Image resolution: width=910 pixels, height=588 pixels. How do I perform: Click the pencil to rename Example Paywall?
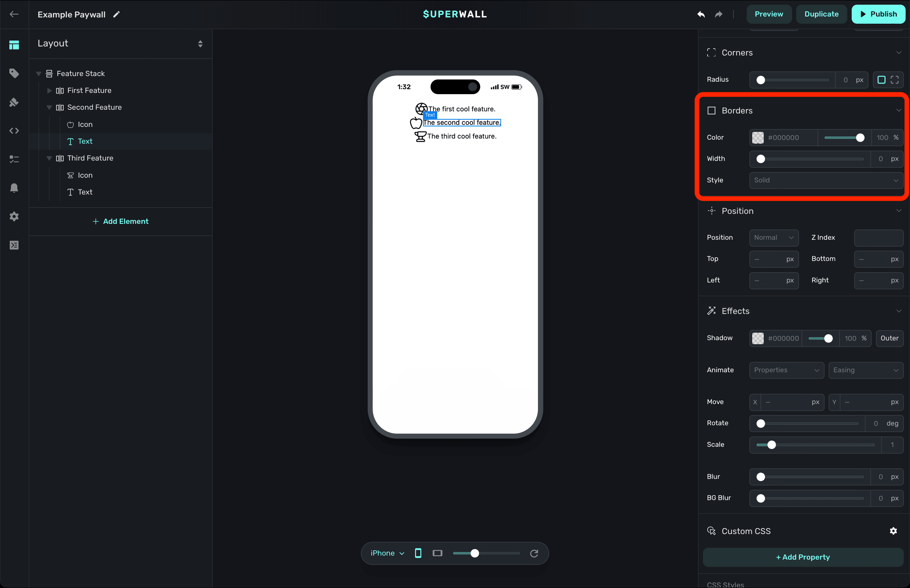[116, 14]
